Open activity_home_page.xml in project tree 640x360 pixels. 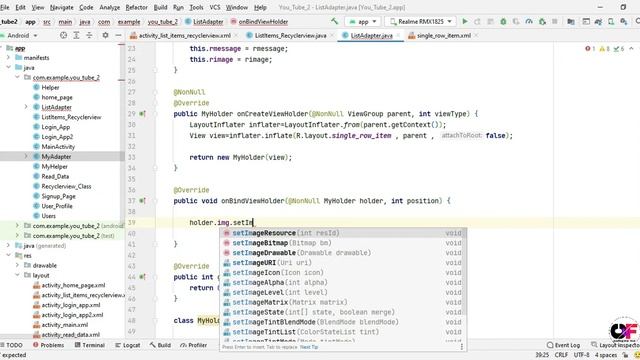point(73,285)
